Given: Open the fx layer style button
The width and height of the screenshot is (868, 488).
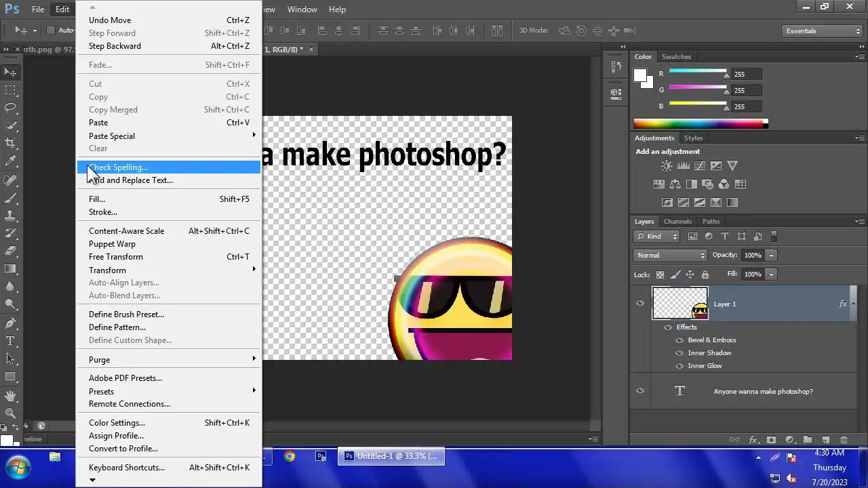Looking at the screenshot, I should point(753,440).
